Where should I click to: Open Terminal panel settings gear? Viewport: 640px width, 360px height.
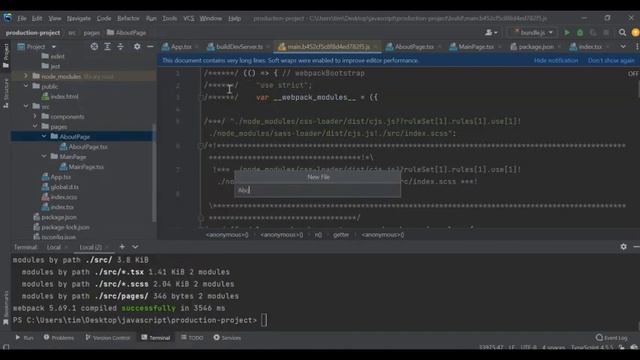pyautogui.click(x=623, y=247)
